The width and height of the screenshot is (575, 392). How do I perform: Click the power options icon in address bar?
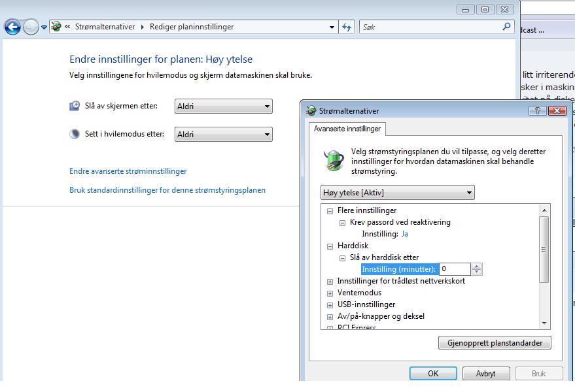(56, 26)
